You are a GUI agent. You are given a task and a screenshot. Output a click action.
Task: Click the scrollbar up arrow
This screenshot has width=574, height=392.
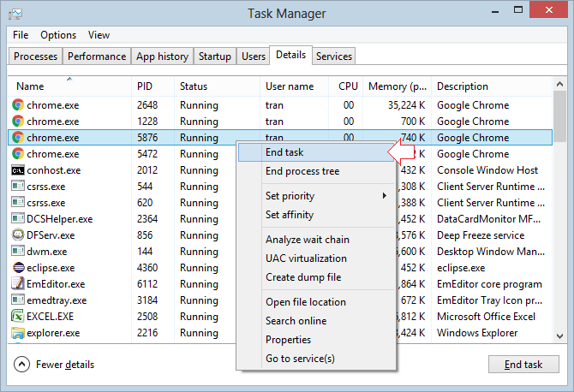(x=559, y=84)
